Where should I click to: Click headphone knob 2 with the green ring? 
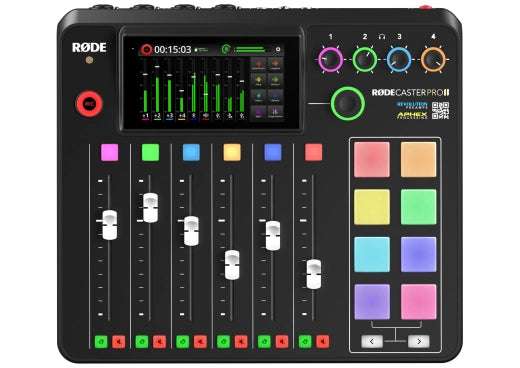click(365, 60)
